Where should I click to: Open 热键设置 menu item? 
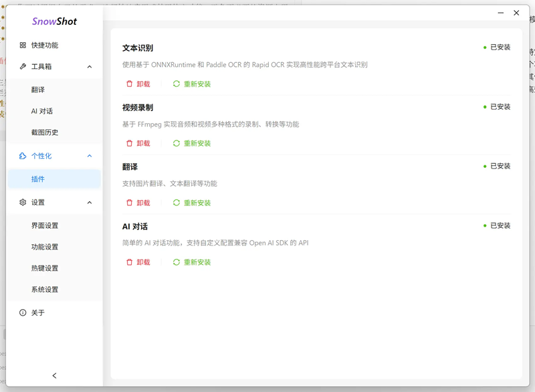pyautogui.click(x=54, y=268)
